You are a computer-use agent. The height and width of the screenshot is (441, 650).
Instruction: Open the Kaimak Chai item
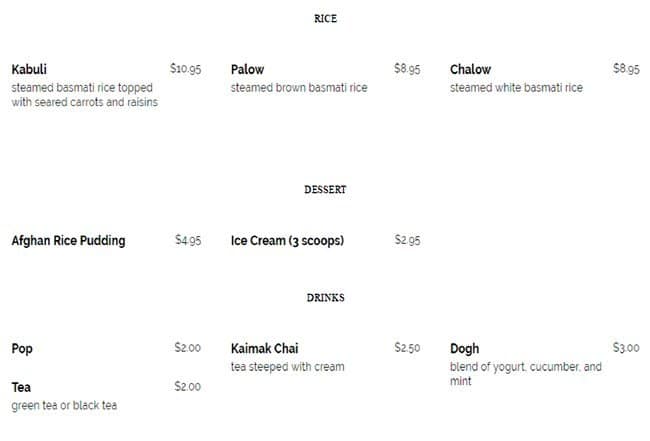click(x=264, y=349)
